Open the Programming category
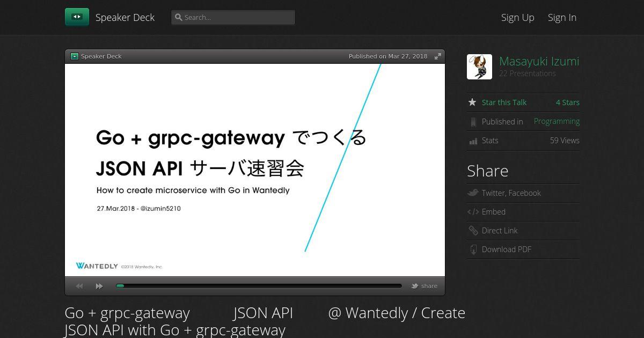 click(x=557, y=121)
